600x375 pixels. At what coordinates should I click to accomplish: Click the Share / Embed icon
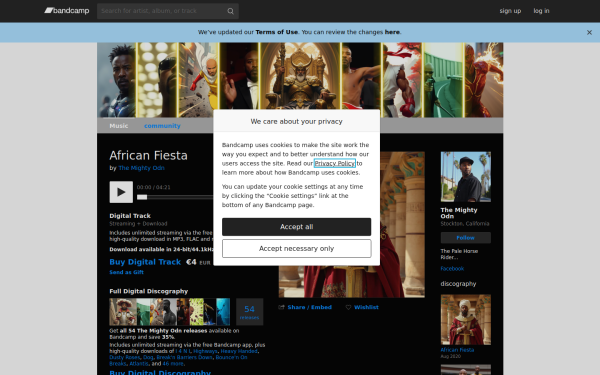point(282,307)
